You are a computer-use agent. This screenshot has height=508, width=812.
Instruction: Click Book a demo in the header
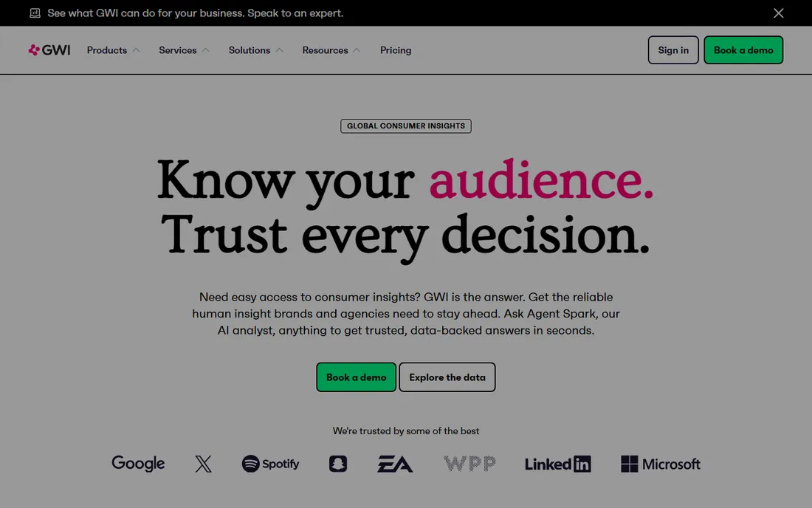click(x=743, y=50)
